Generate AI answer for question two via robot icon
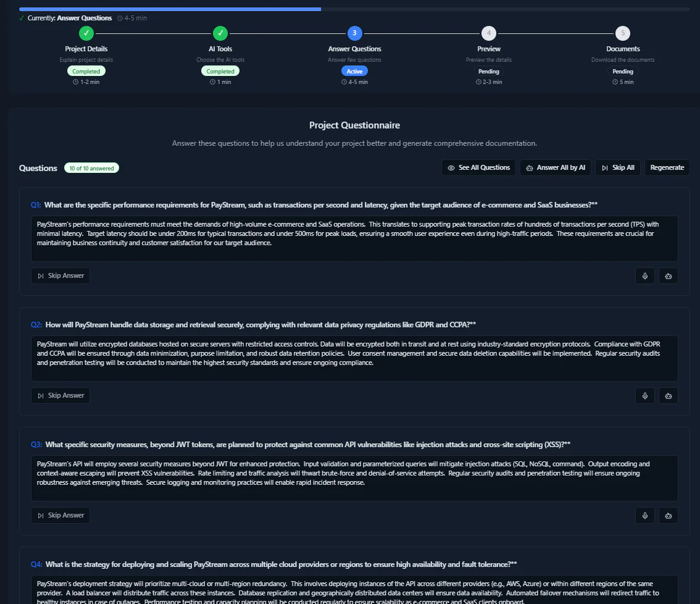The image size is (700, 604). [668, 395]
